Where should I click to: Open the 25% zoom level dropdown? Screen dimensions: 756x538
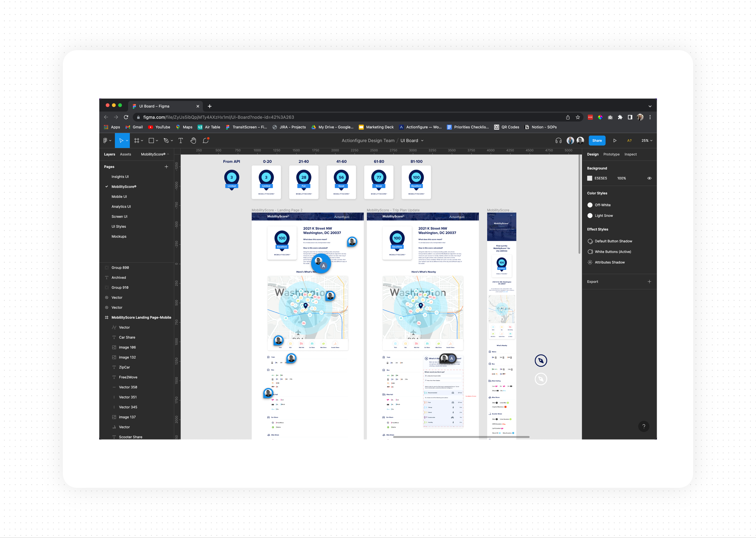point(647,140)
